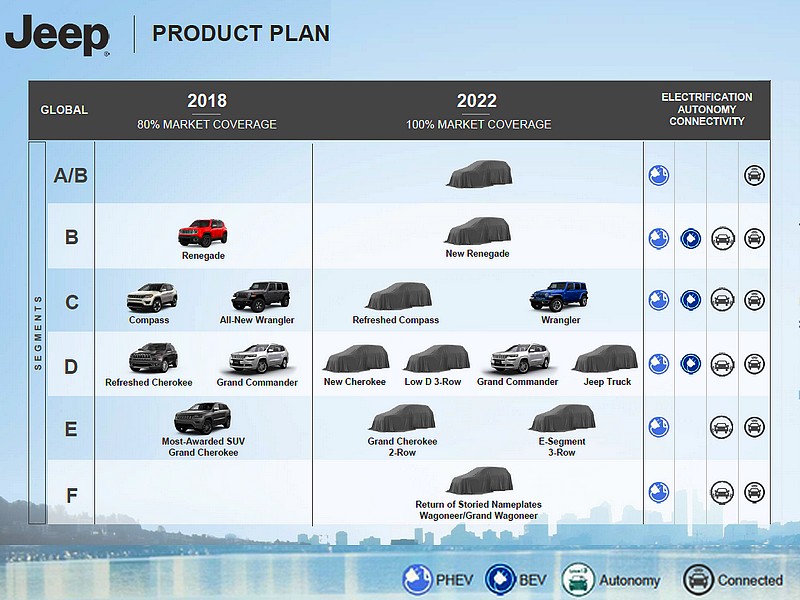Click the '80% MARKET COVERAGE' text
Screen dimensions: 800x600
tap(207, 124)
